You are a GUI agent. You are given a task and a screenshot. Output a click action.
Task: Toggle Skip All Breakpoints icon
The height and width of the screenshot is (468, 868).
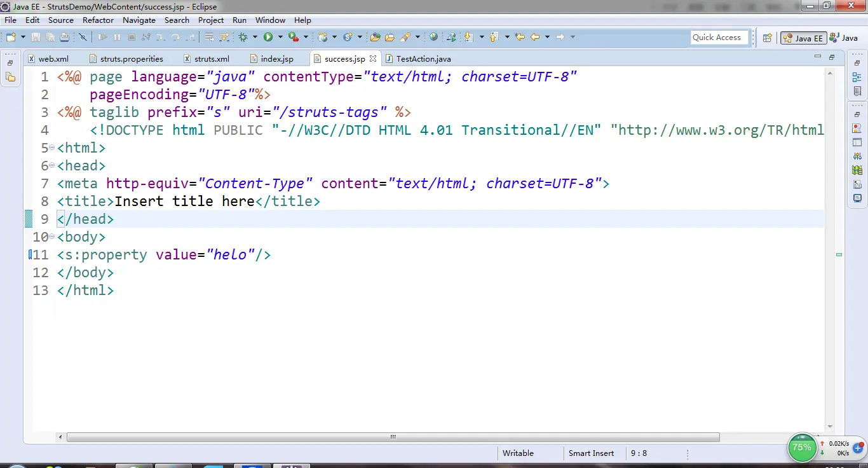pyautogui.click(x=83, y=37)
